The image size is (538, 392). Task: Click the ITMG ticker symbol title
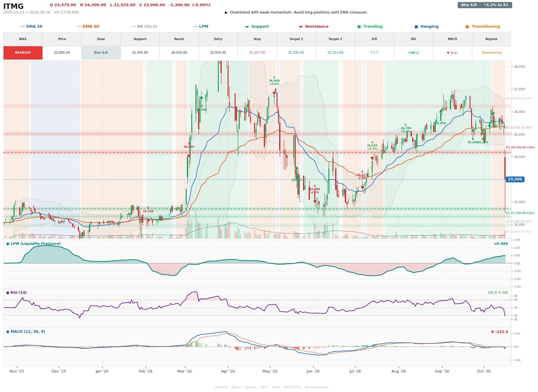click(14, 6)
